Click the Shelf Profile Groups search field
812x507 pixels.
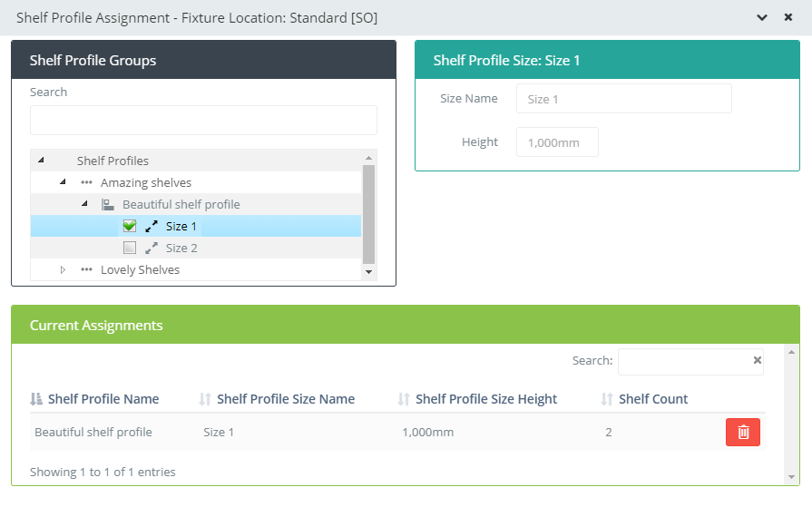pos(203,120)
